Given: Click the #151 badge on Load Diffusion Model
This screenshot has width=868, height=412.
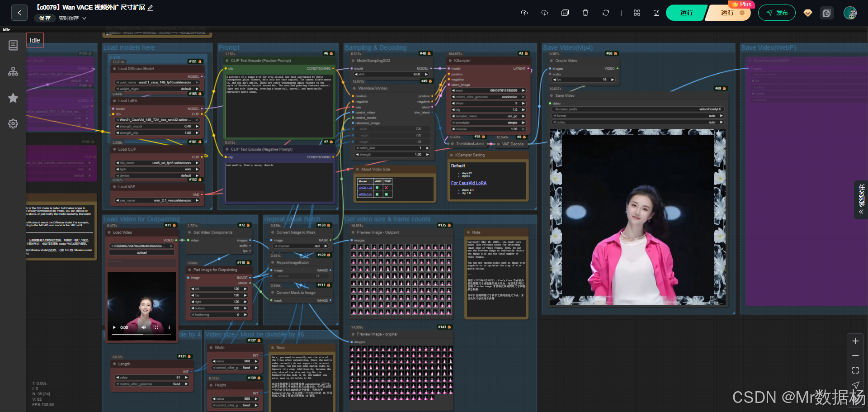Looking at the screenshot, I should tap(195, 62).
